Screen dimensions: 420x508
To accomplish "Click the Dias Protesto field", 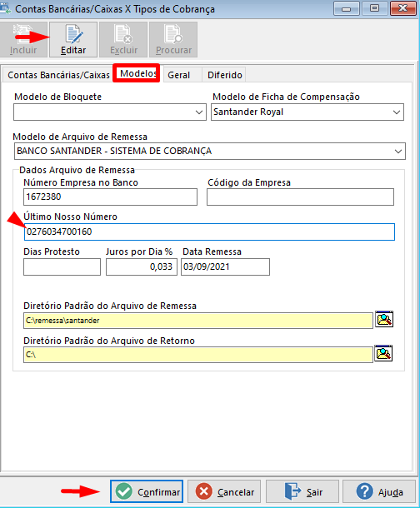I will click(62, 267).
